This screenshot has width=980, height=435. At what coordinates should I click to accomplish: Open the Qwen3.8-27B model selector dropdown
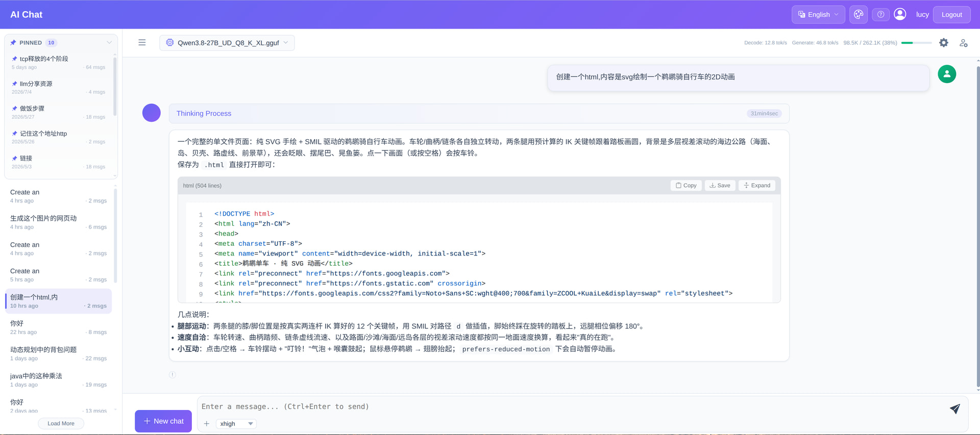pos(227,43)
